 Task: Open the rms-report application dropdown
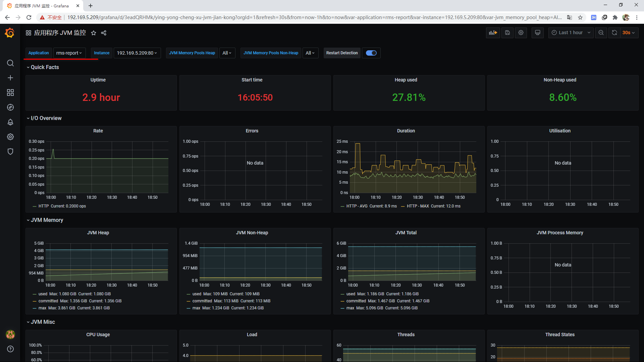pyautogui.click(x=69, y=53)
